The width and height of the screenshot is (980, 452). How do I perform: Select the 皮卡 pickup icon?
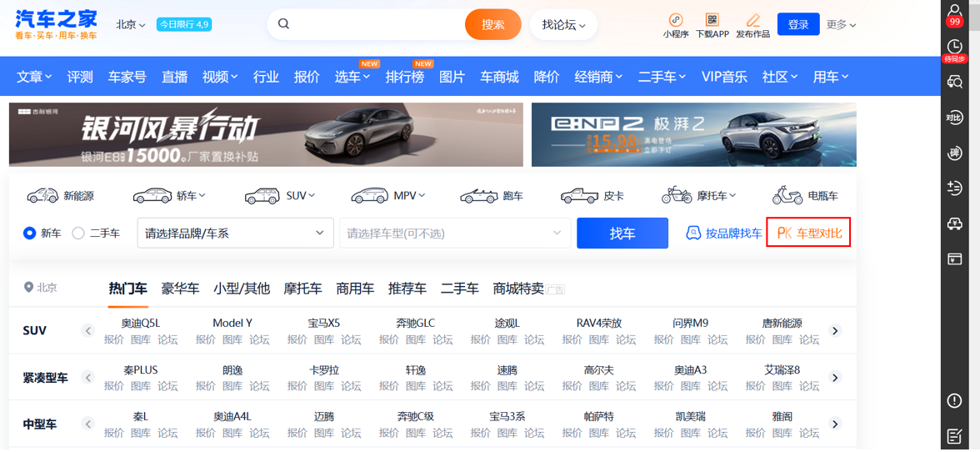click(579, 196)
